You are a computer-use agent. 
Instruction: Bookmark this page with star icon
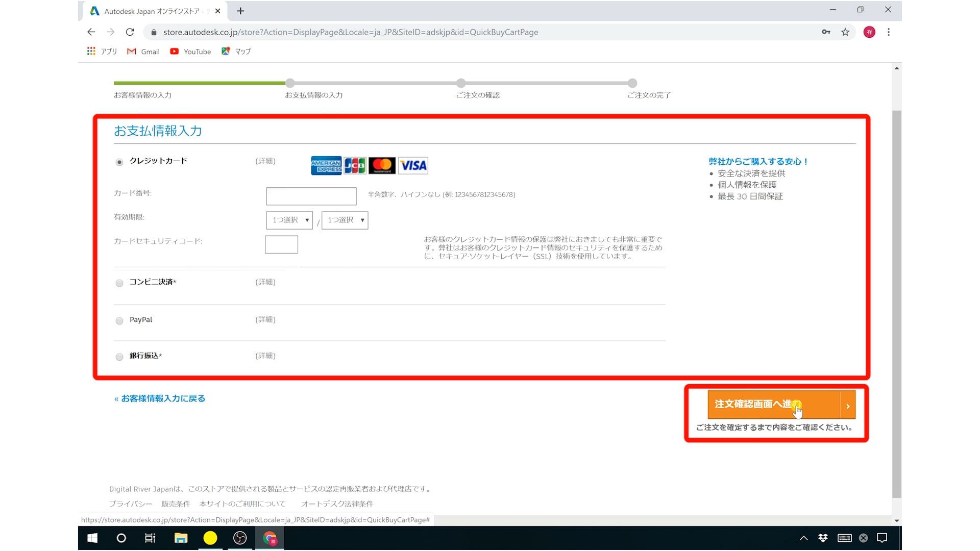[x=845, y=32]
